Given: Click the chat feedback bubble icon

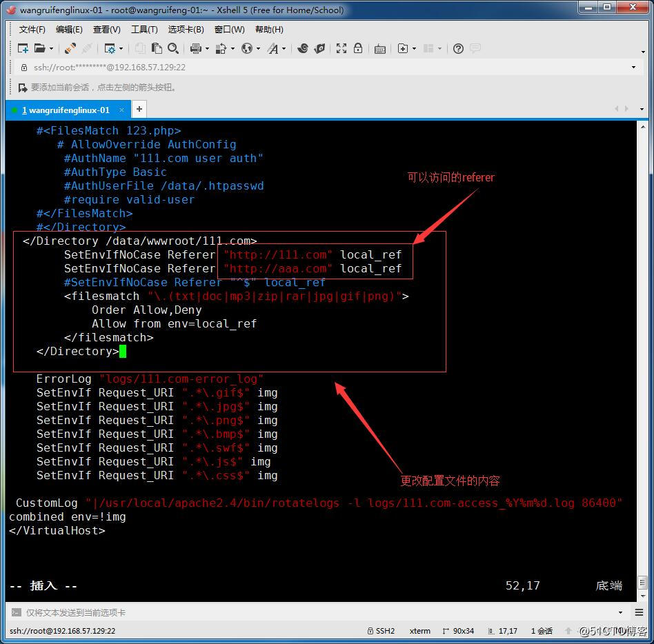Looking at the screenshot, I should click(475, 48).
